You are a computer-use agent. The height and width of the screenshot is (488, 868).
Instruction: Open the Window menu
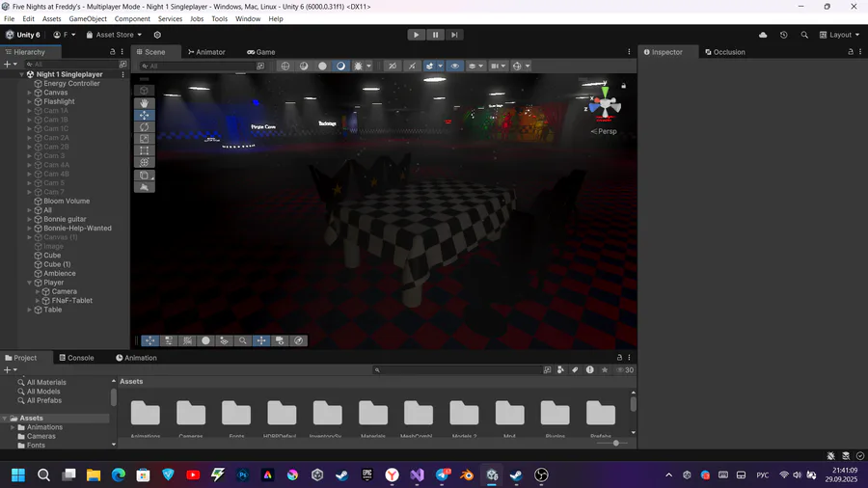coord(248,19)
